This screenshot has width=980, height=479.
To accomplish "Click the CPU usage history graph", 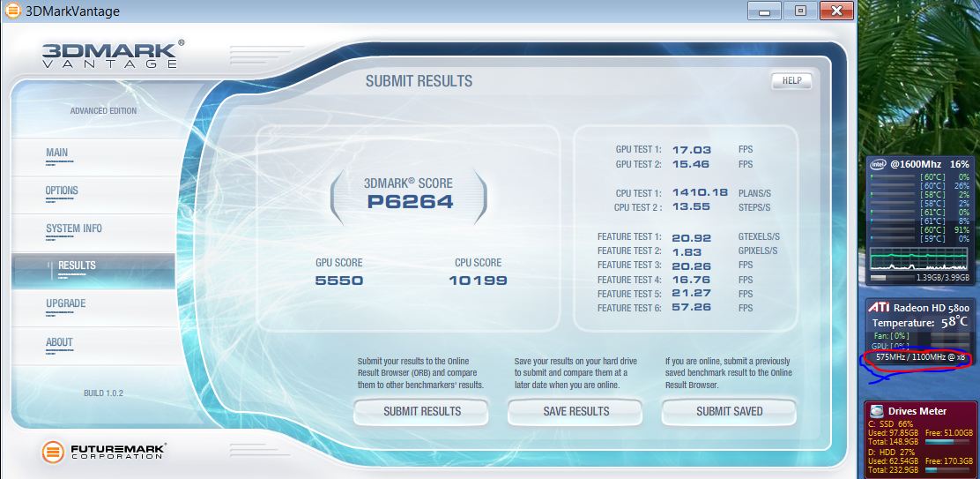I will pyautogui.click(x=919, y=259).
